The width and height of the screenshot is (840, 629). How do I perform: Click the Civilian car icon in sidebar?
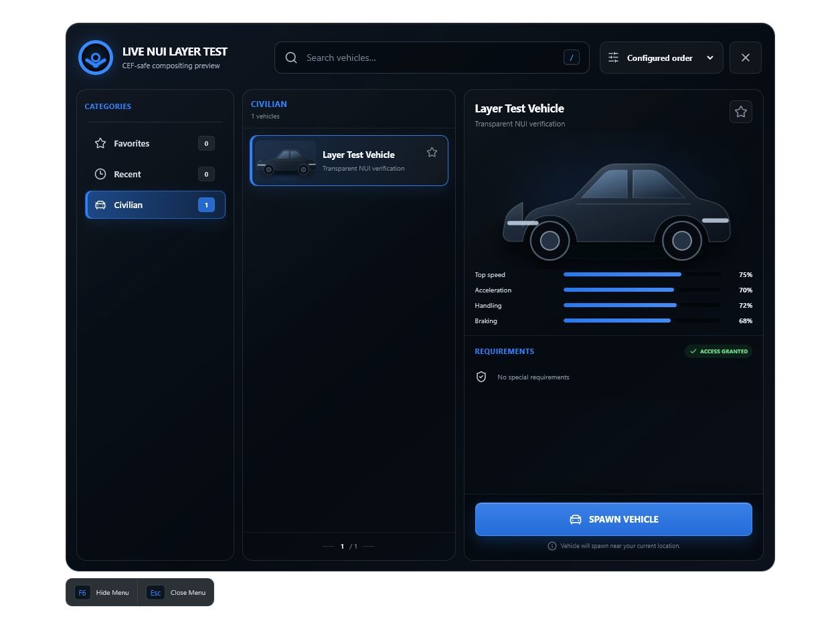(x=100, y=205)
